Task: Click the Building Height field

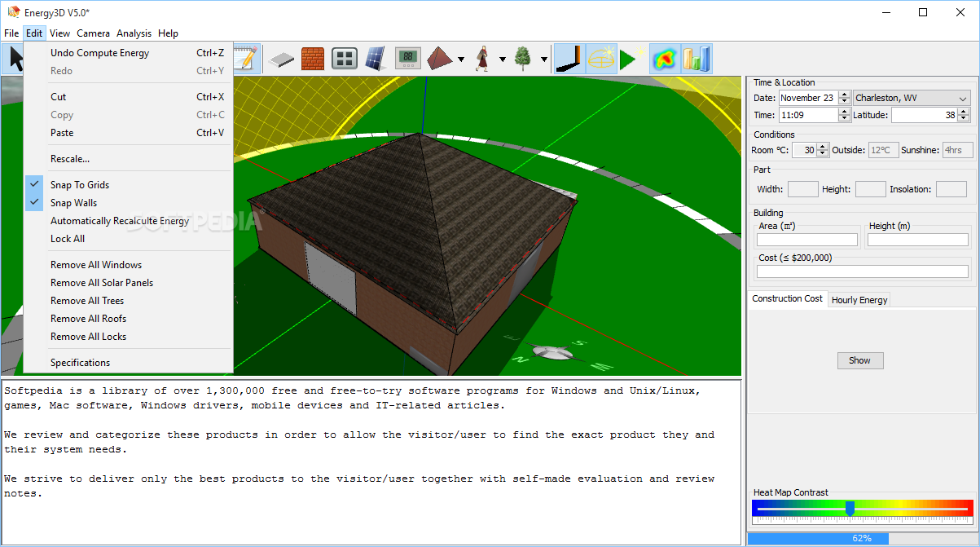Action: [x=918, y=240]
